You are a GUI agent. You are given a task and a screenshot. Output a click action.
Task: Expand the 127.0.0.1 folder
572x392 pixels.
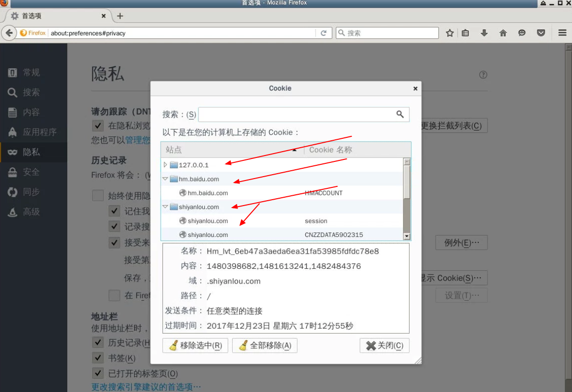pyautogui.click(x=165, y=165)
